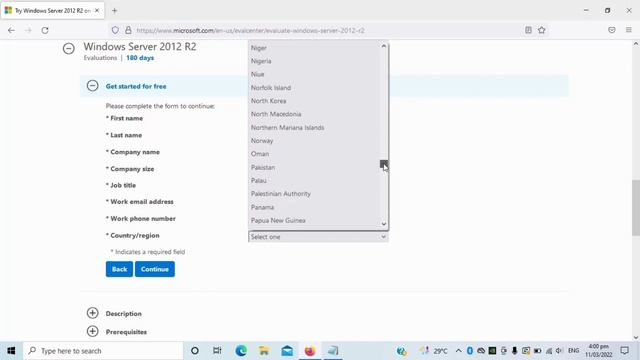This screenshot has height=360, width=640.
Task: Open Cortana circle icon on taskbar
Action: pyautogui.click(x=195, y=351)
